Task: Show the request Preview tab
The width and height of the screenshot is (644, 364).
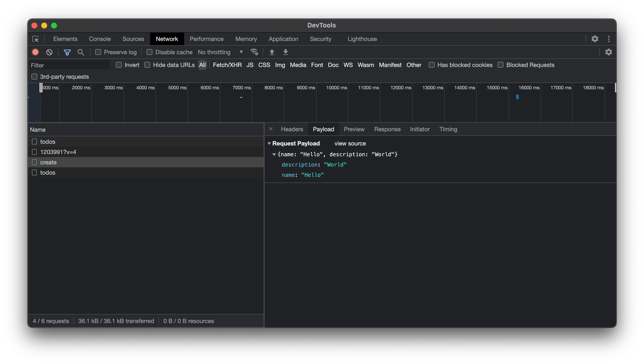Action: 354,129
